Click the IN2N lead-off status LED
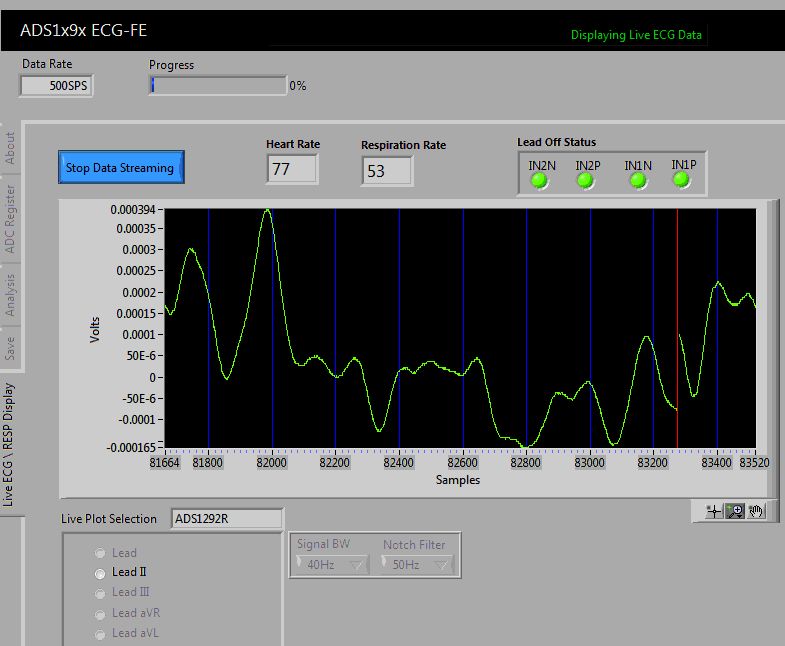 [x=539, y=180]
